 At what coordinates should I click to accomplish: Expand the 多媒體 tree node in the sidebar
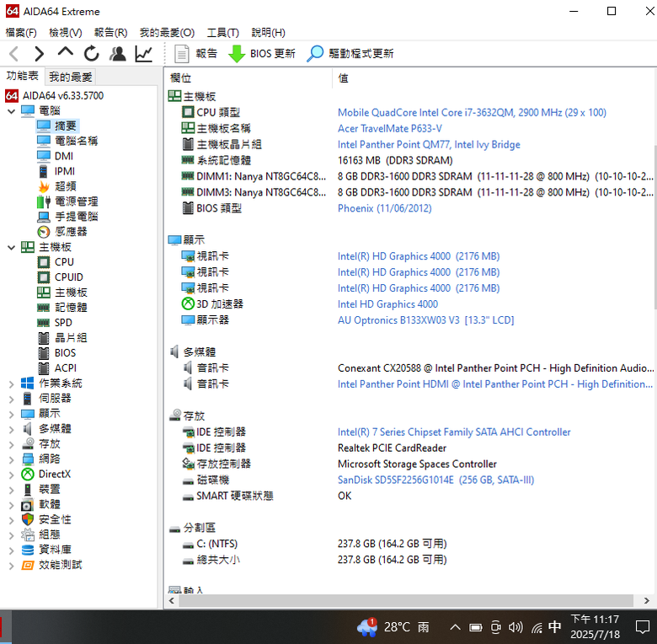click(x=12, y=429)
